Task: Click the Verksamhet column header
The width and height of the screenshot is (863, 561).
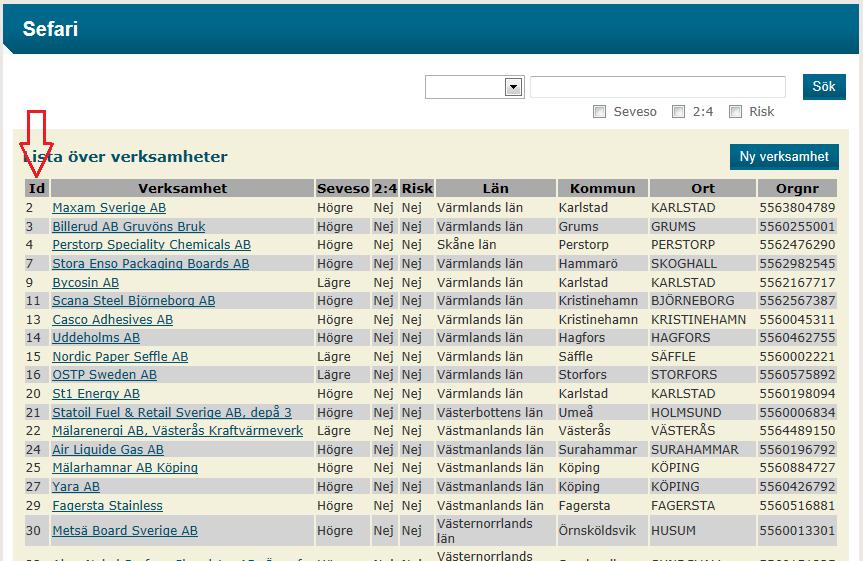Action: point(182,188)
